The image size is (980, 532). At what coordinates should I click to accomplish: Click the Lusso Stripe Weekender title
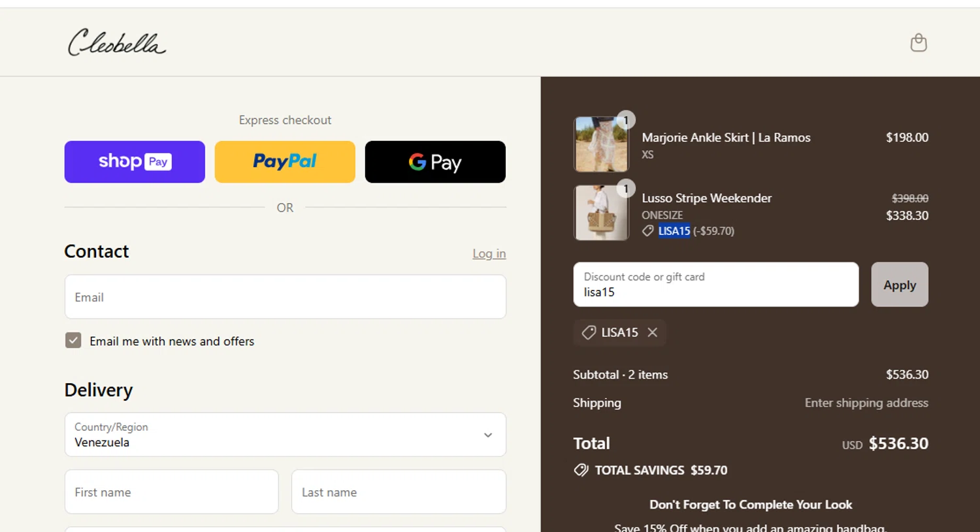pyautogui.click(x=706, y=198)
